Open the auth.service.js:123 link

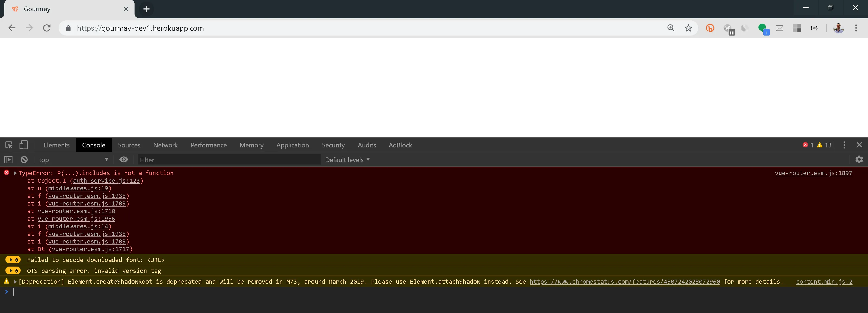tap(107, 181)
